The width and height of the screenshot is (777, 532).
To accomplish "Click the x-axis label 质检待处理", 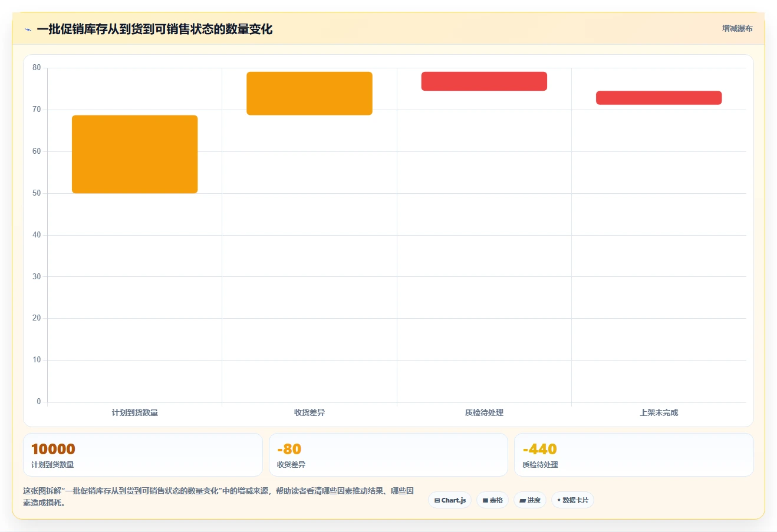I will click(484, 412).
